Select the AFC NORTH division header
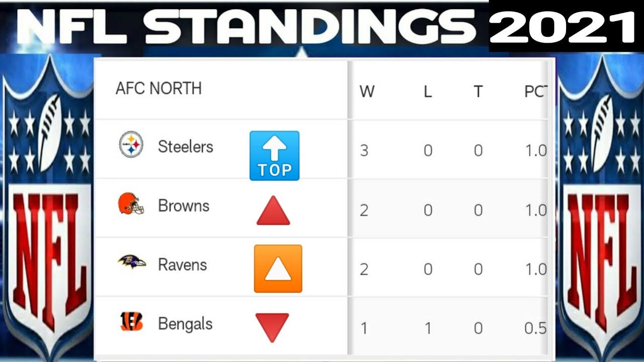The image size is (644, 362). [158, 88]
